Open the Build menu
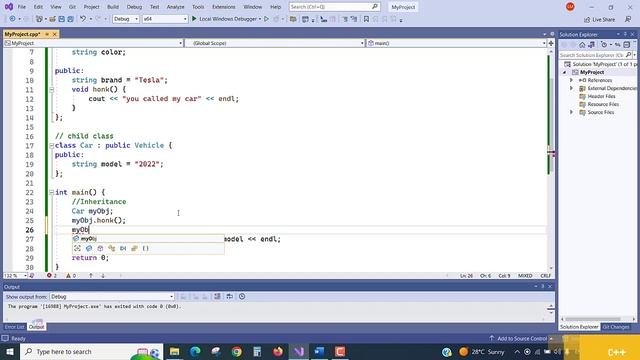This screenshot has width=640, height=360. [113, 7]
